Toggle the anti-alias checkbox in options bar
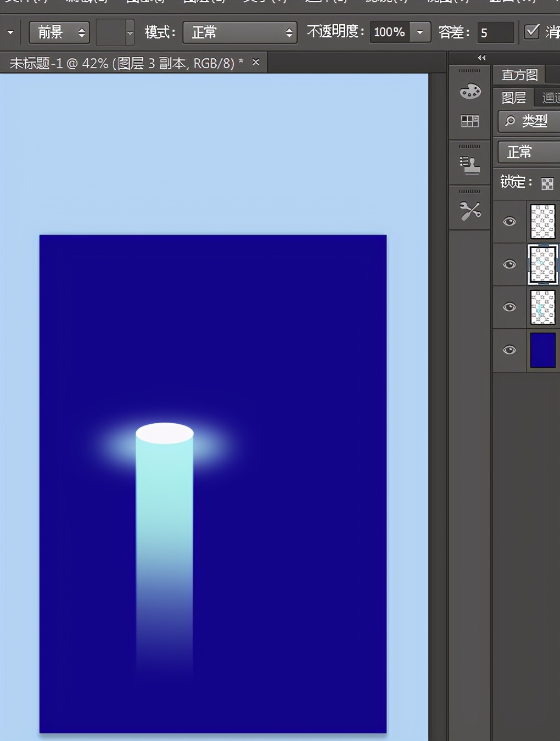The image size is (560, 741). (531, 32)
